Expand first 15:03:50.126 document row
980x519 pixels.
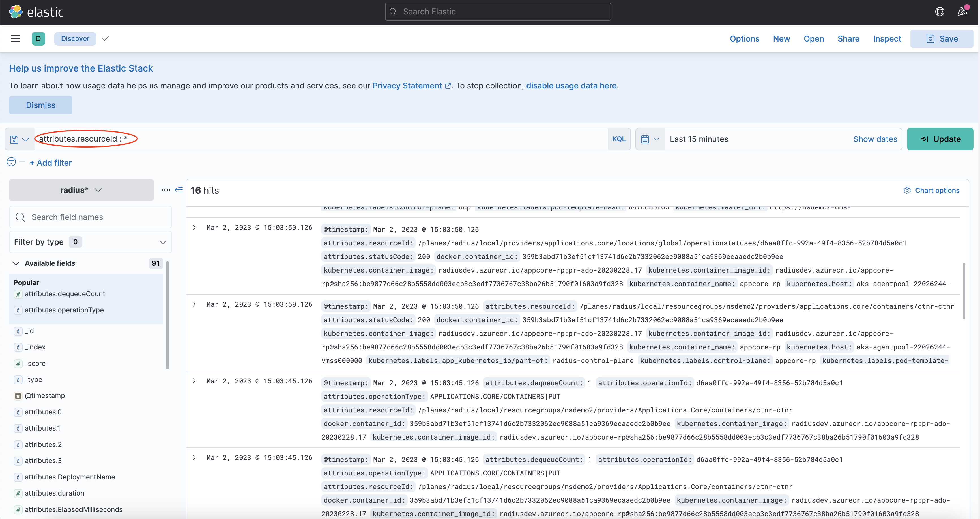[194, 227]
